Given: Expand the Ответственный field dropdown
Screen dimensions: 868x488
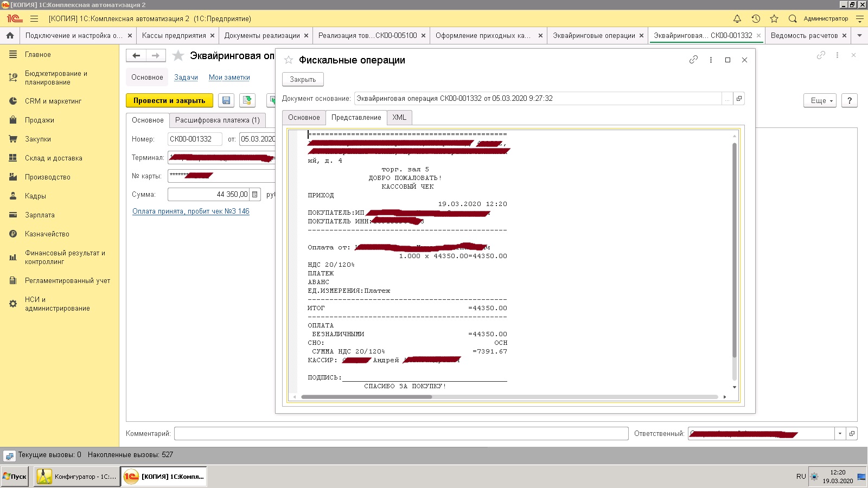Looking at the screenshot, I should (840, 433).
